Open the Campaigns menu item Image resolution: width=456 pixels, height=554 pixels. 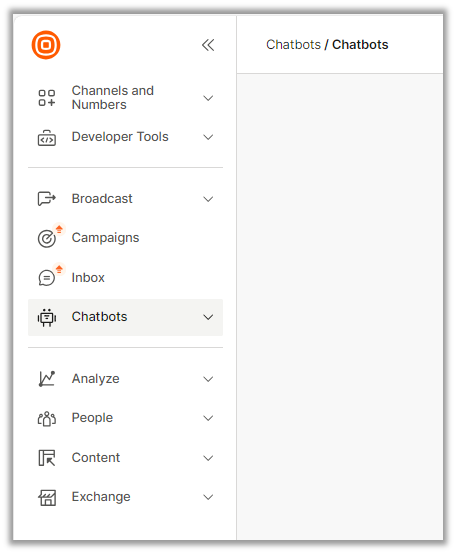click(x=125, y=238)
